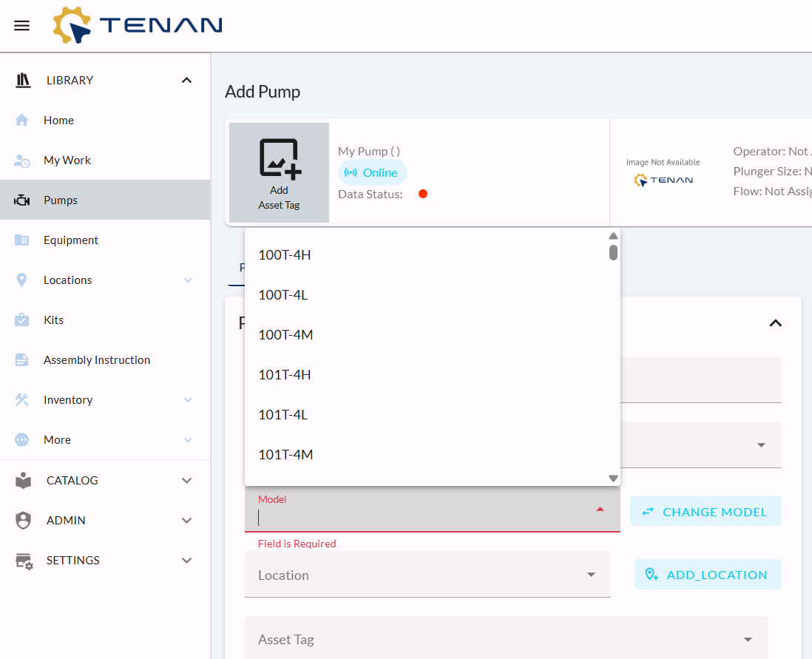Expand the Inventory submenu
The width and height of the screenshot is (812, 659).
click(188, 400)
